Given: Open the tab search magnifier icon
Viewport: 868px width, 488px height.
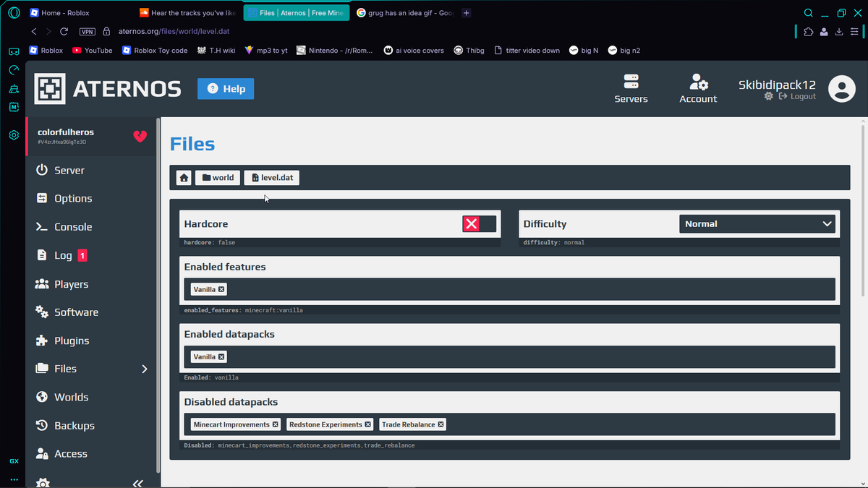Looking at the screenshot, I should (809, 13).
